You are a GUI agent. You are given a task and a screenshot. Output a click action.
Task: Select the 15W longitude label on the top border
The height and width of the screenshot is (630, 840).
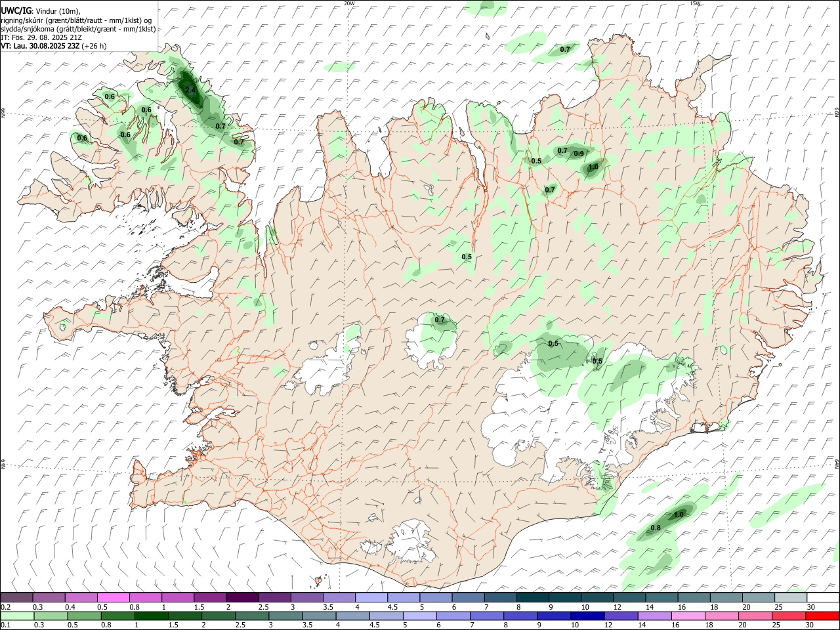(694, 3)
